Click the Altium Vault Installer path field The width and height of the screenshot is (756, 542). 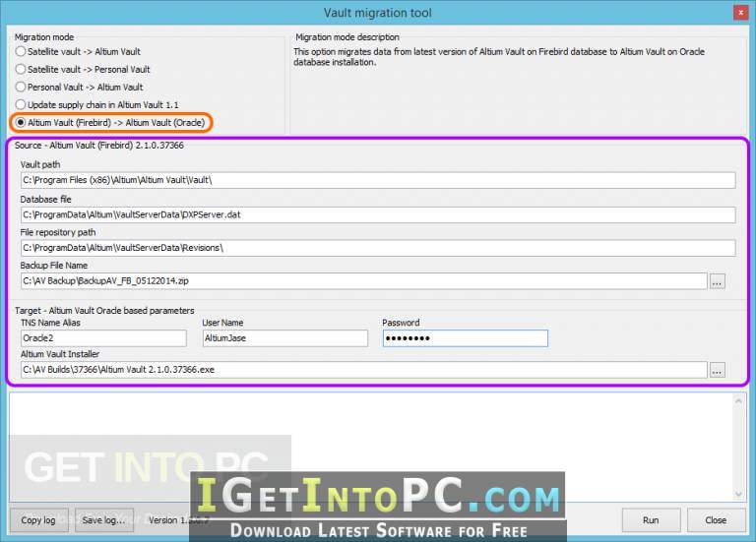(x=364, y=370)
